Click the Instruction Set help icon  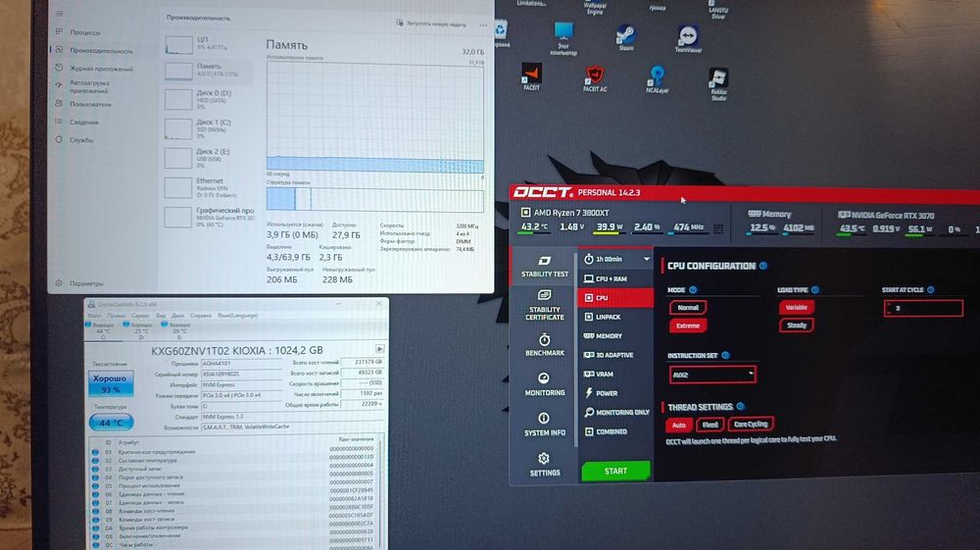tap(725, 355)
